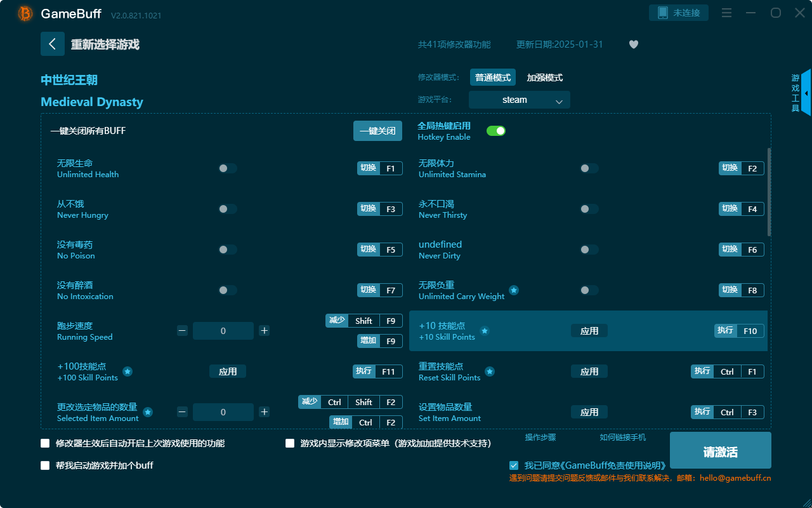The height and width of the screenshot is (508, 812).
Task: Click the back arrow to reselect a game
Action: click(53, 43)
